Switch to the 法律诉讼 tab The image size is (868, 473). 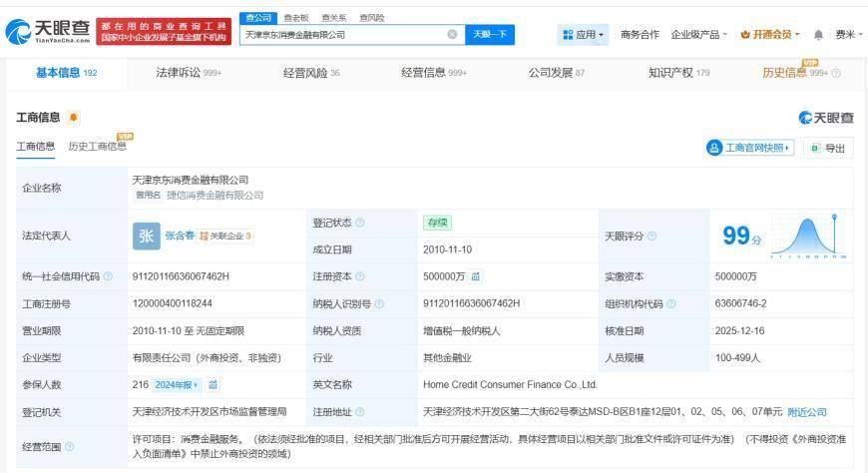189,73
